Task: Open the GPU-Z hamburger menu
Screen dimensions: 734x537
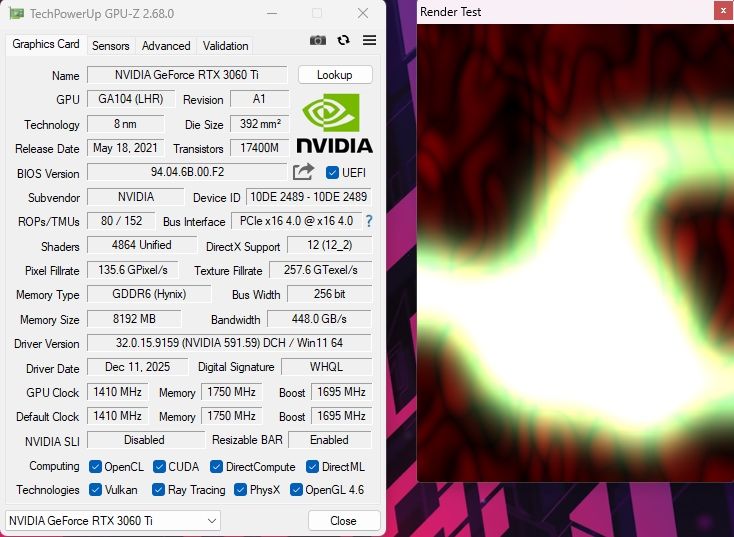Action: tap(369, 40)
